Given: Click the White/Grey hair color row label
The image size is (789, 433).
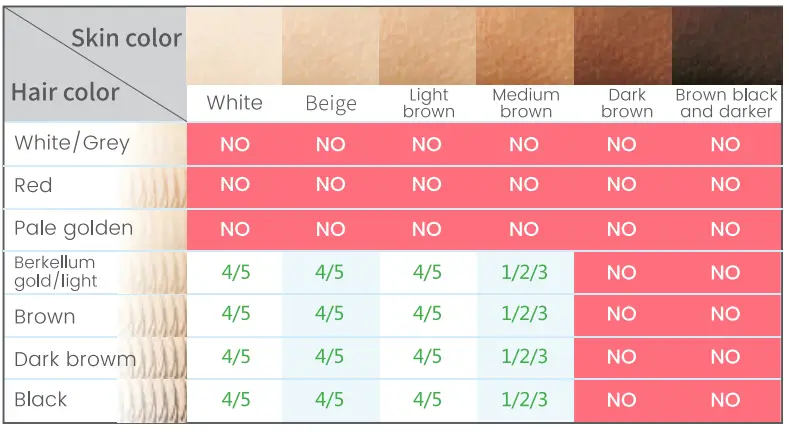Looking at the screenshot, I should click(x=72, y=144).
